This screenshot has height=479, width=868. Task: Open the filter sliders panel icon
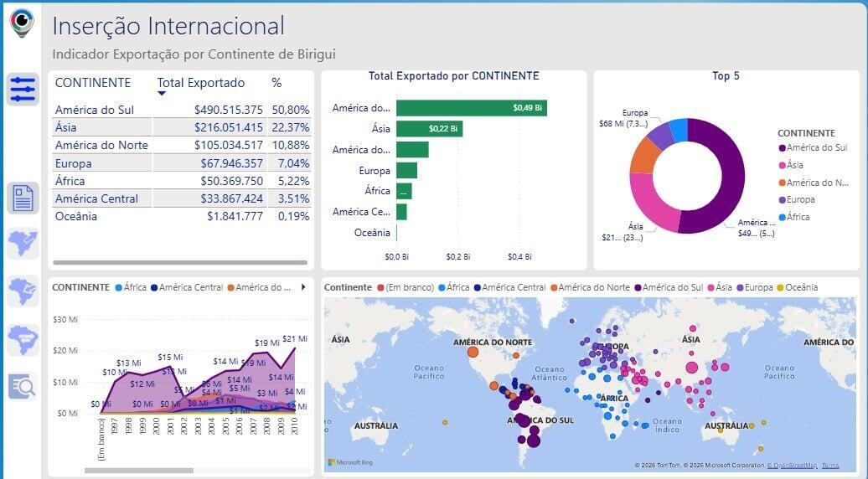pyautogui.click(x=23, y=89)
